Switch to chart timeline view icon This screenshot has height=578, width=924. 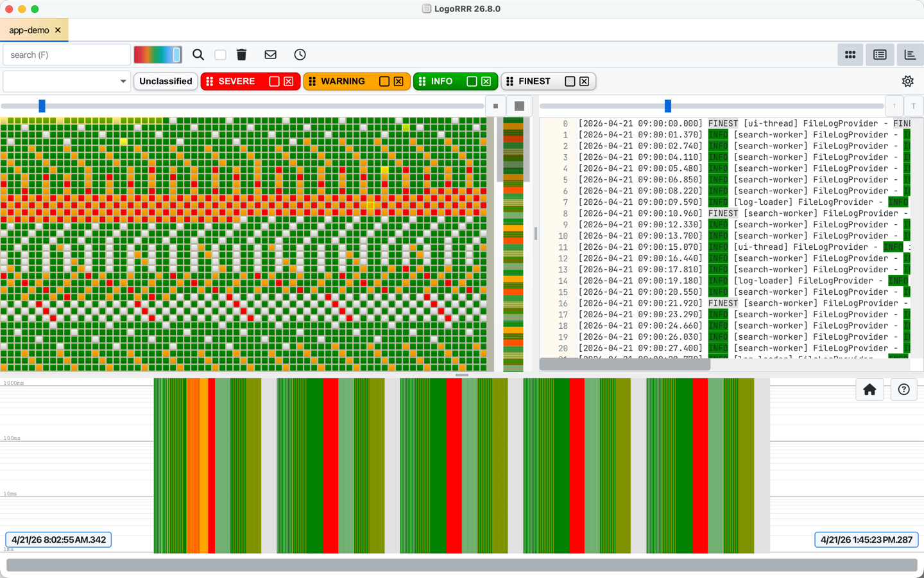point(910,55)
